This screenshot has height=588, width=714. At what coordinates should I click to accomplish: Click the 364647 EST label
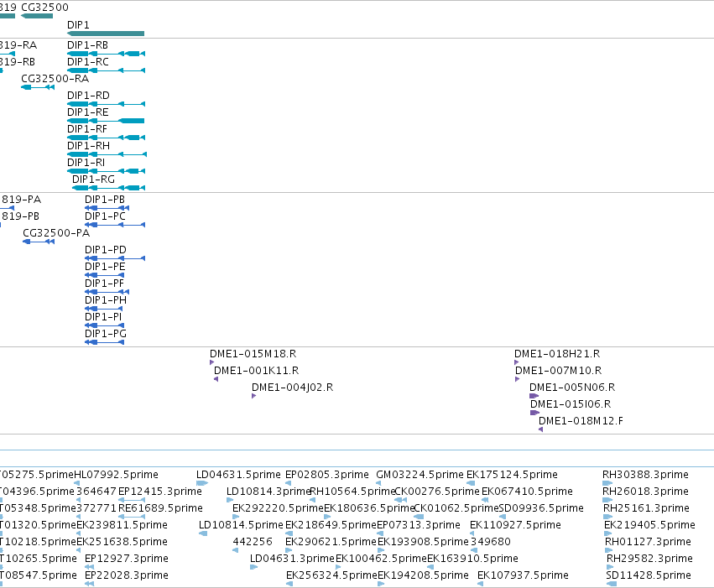96,492
